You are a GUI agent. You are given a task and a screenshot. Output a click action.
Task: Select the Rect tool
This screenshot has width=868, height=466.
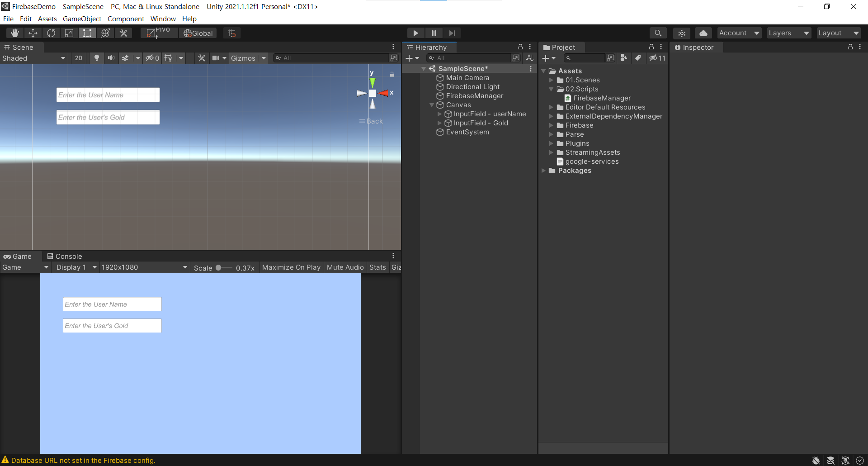87,33
